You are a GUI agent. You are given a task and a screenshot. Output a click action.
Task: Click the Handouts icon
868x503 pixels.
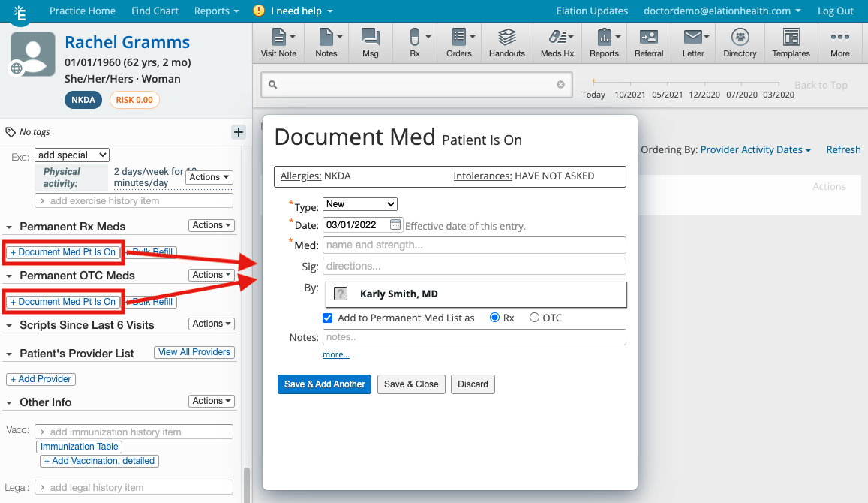tap(506, 41)
